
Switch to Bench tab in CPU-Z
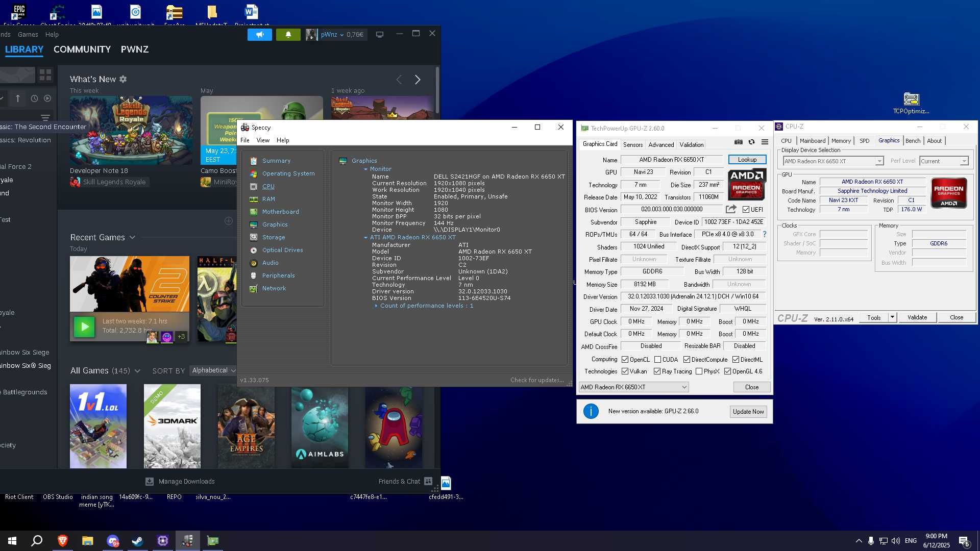pos(913,141)
